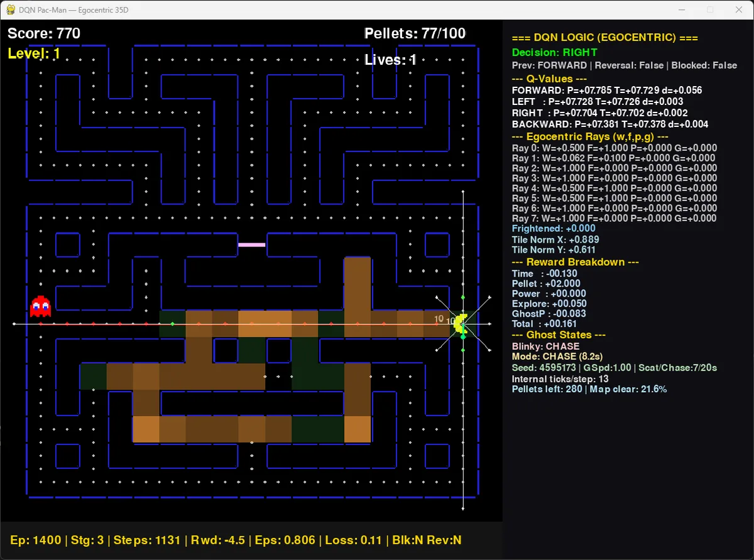Image resolution: width=754 pixels, height=560 pixels.
Task: Click the Time reward -00.130 line
Action: click(545, 273)
